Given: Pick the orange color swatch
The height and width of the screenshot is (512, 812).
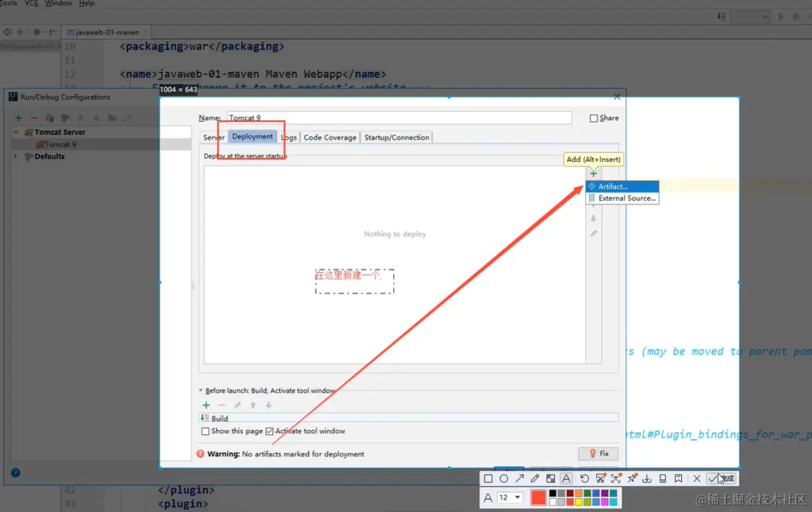Looking at the screenshot, I should tap(578, 493).
